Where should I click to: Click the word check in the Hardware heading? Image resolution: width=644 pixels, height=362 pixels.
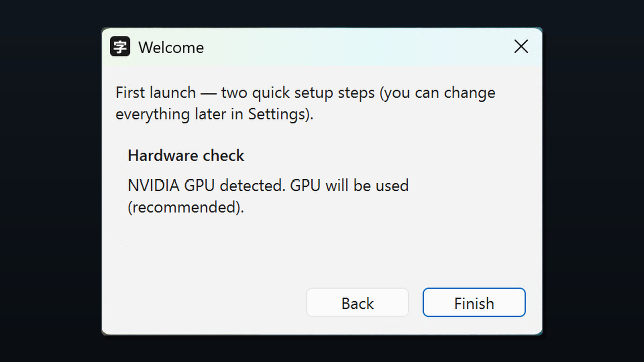(x=223, y=156)
